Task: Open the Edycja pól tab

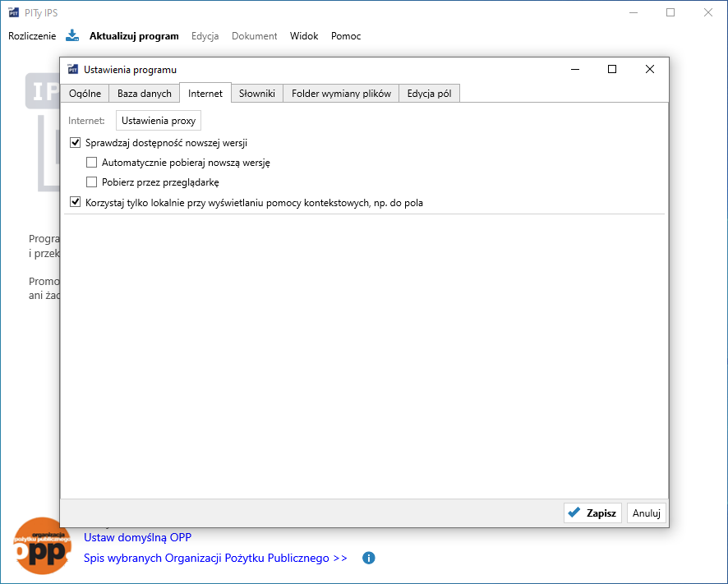Action: click(429, 94)
